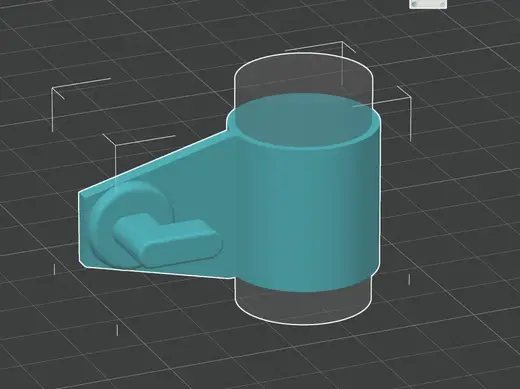Click the right-side vertical tick marker on the grid

click(409, 279)
